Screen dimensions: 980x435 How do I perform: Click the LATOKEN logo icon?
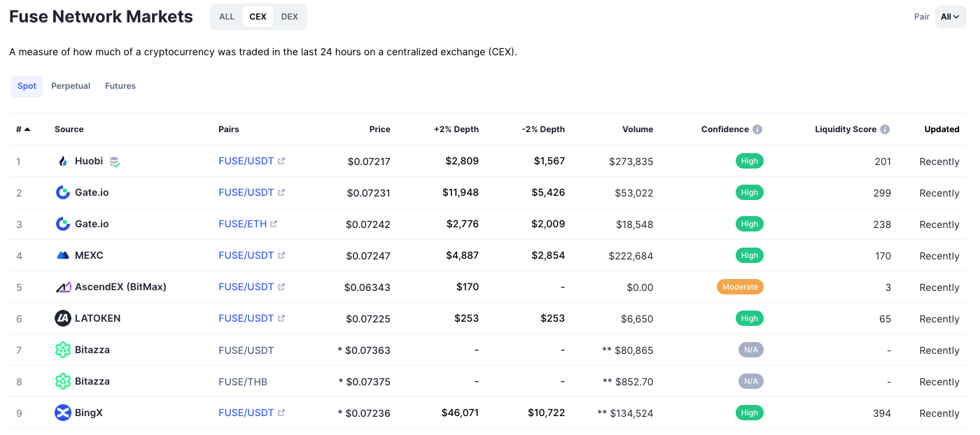coord(63,318)
